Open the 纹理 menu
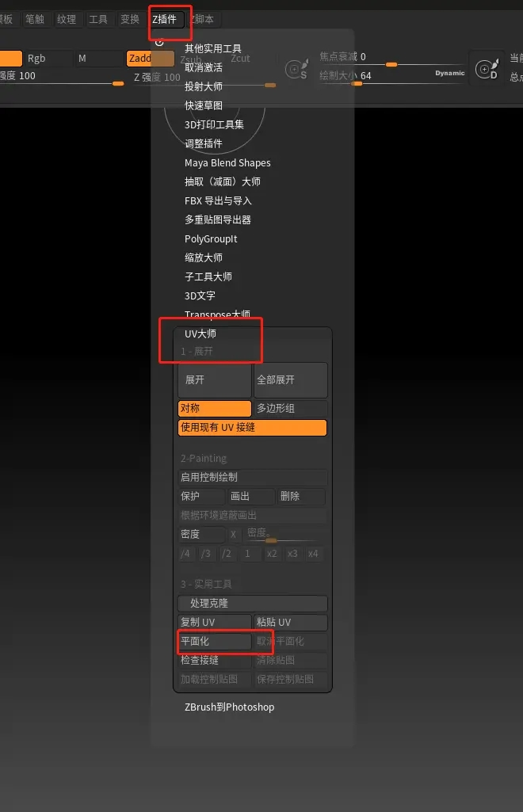Image resolution: width=523 pixels, height=812 pixels. click(67, 19)
